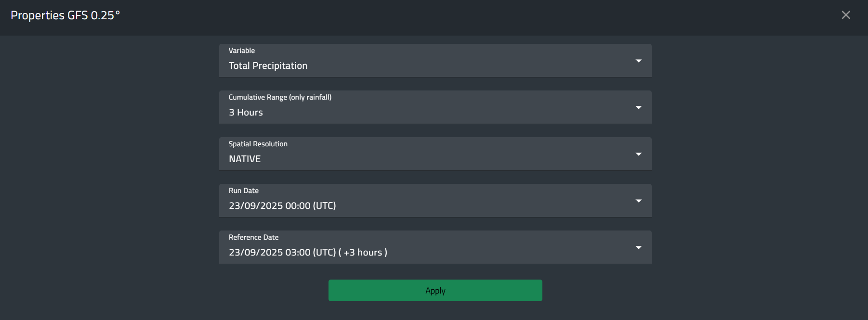Select the 23/09/2025 00:00 run date field
Viewport: 868px width, 320px height.
pos(282,206)
